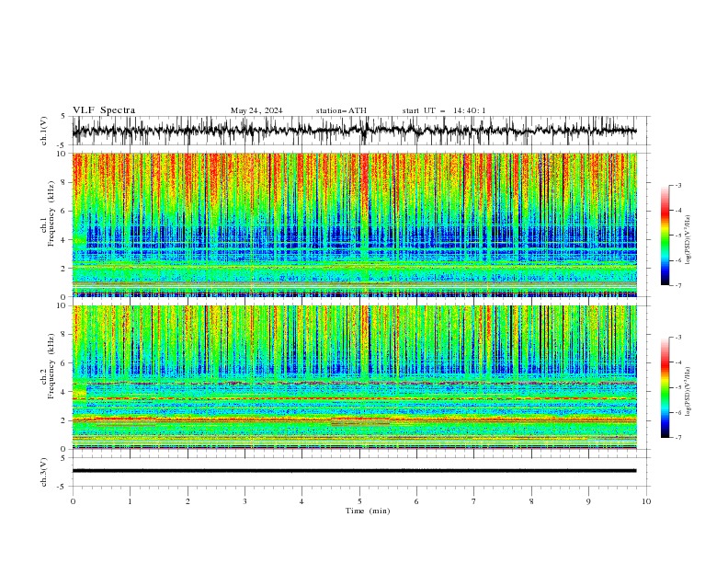Click the "-7" tick on ch.2 colorbar
The image size is (728, 563).
coord(677,437)
